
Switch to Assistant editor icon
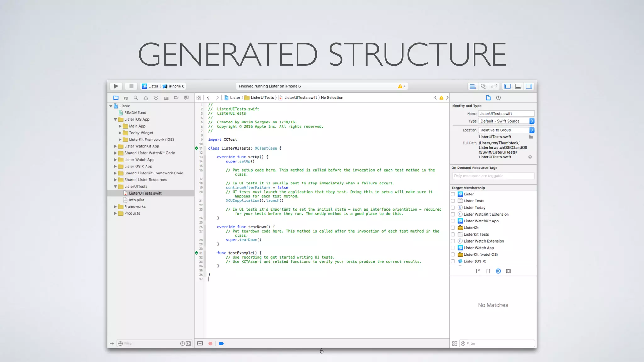[484, 86]
